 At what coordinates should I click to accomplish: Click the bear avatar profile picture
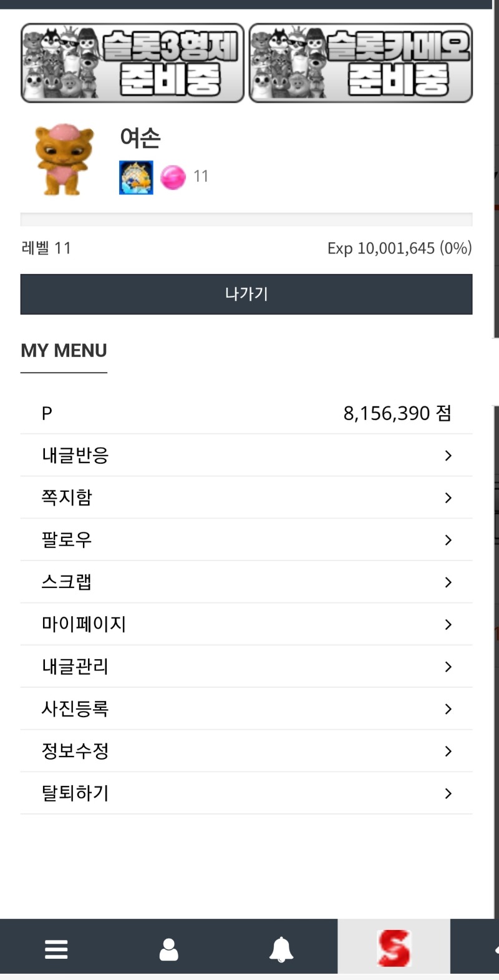pyautogui.click(x=64, y=159)
